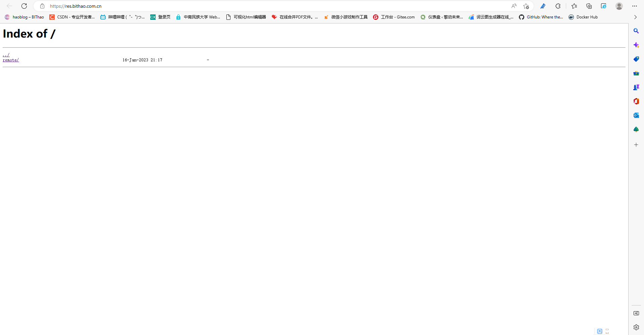Toggle the sidebar hide panel button
Screen dimensions: 644x335
636,313
